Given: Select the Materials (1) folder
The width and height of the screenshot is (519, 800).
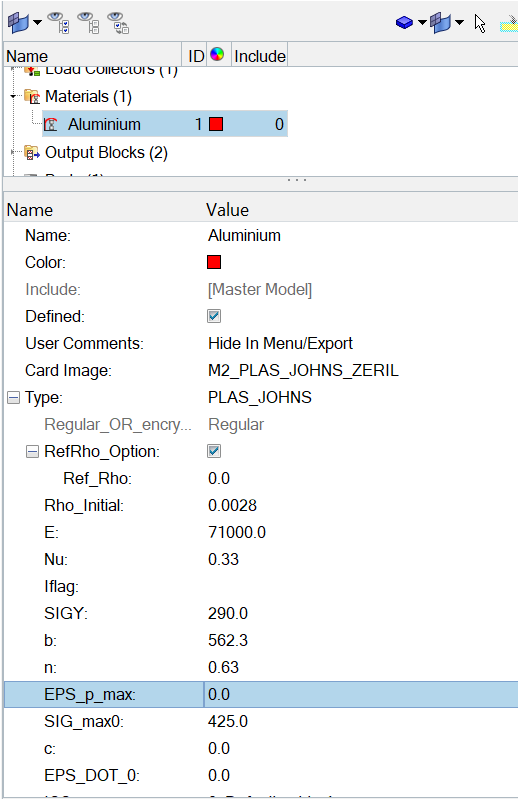Looking at the screenshot, I should [x=88, y=96].
